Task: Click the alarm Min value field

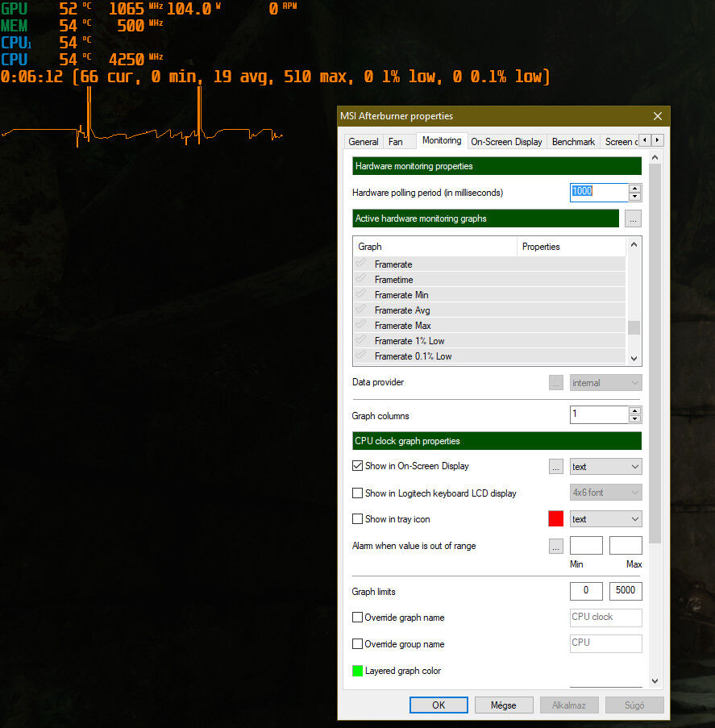Action: click(586, 546)
